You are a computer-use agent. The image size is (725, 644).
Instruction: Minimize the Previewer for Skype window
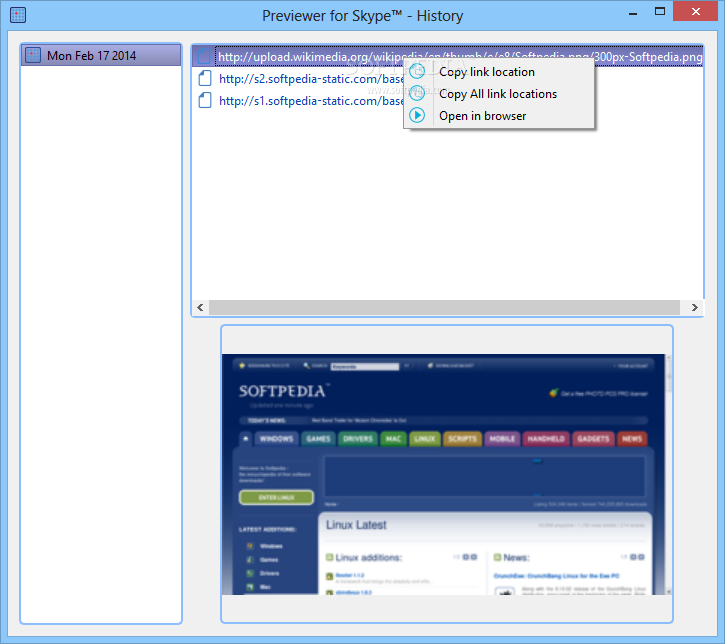pyautogui.click(x=633, y=12)
